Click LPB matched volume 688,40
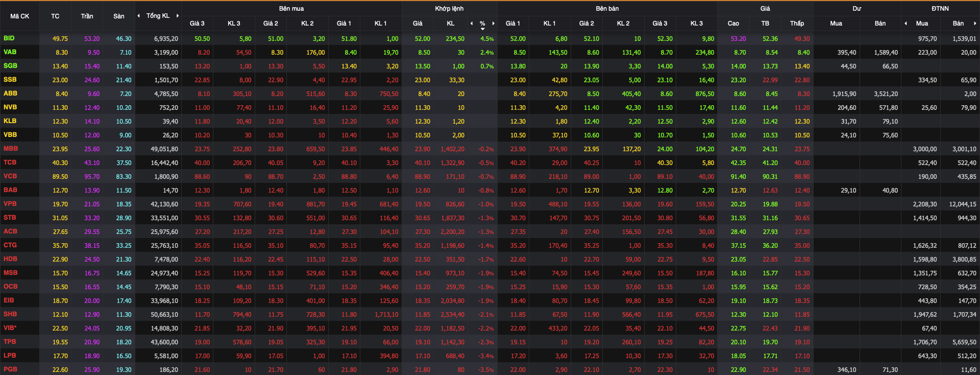Screen dimensions: 980x375 [x=455, y=356]
